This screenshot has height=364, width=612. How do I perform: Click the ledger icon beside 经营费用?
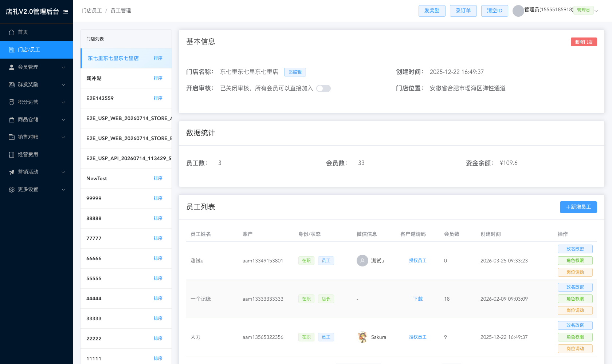point(12,155)
